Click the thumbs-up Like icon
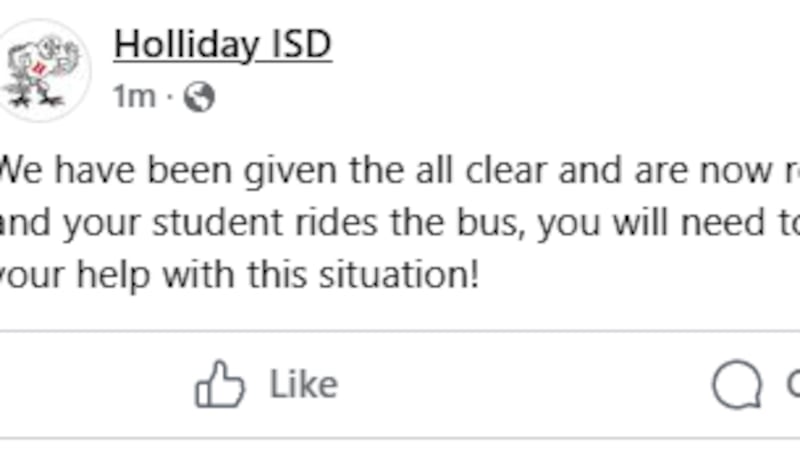 220,385
